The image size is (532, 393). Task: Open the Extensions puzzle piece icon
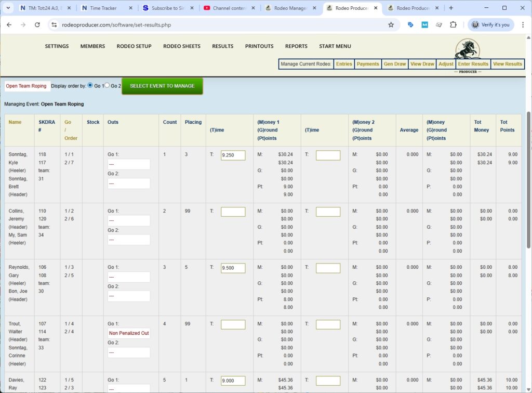click(x=454, y=24)
